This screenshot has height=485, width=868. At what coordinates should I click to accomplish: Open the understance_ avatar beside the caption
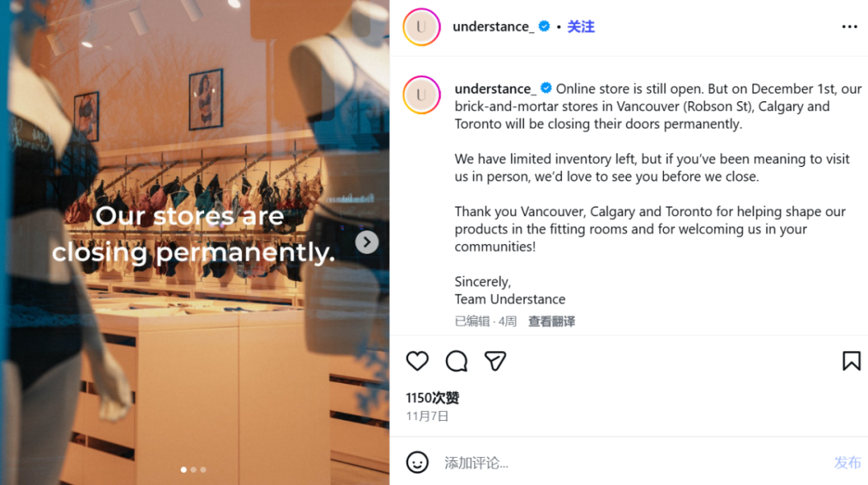[421, 95]
